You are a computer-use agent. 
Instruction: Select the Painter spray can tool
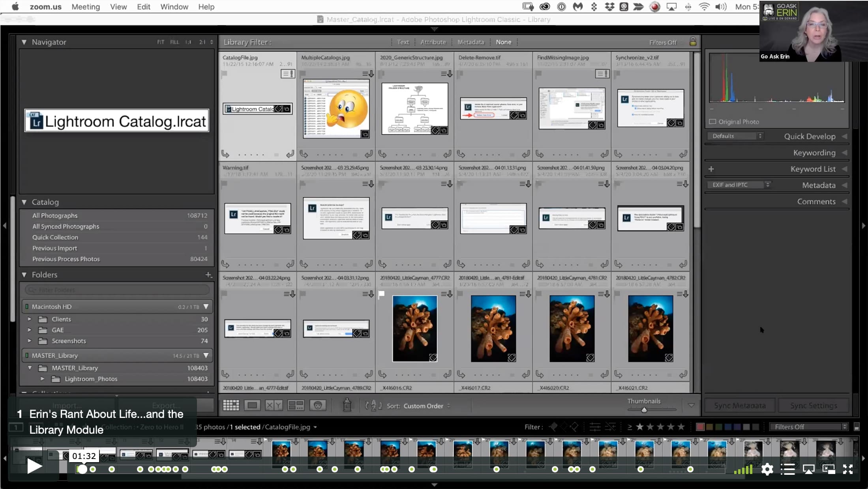(347, 405)
